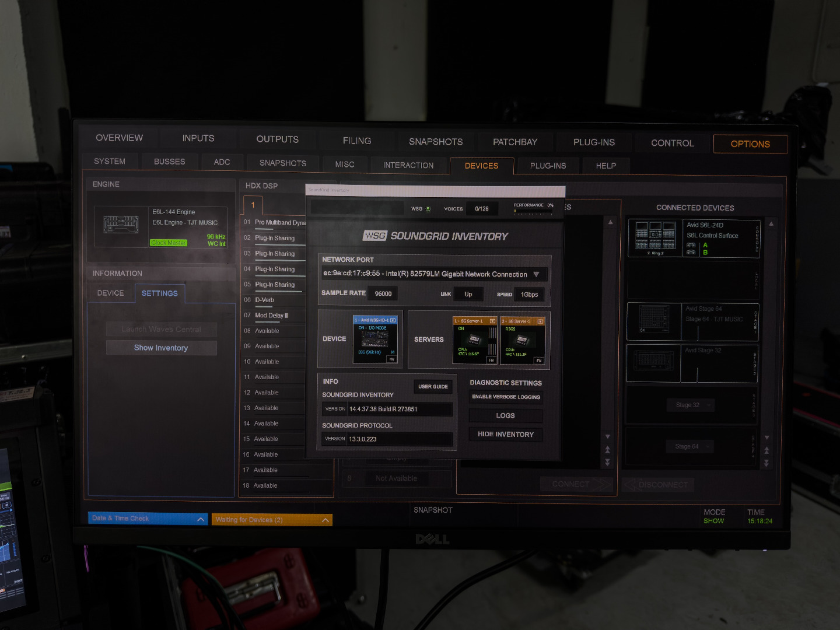Click the FW button on SG Server-1

[x=491, y=360]
